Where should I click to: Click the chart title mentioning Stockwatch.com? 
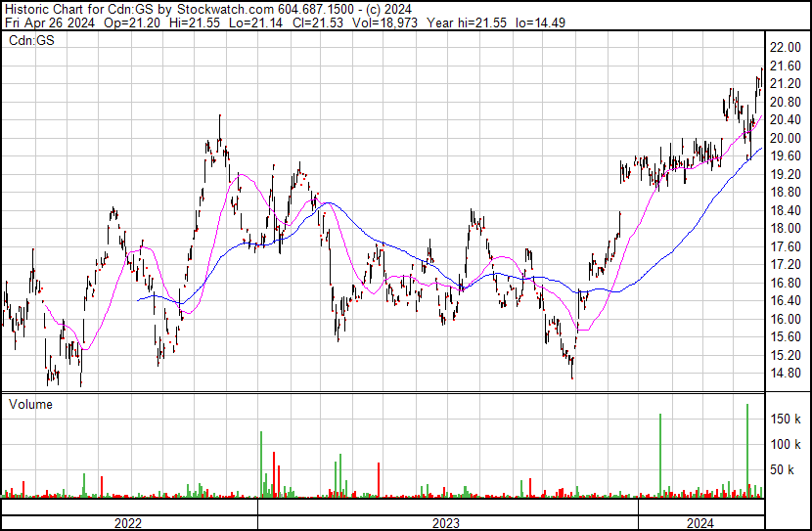[x=208, y=10]
